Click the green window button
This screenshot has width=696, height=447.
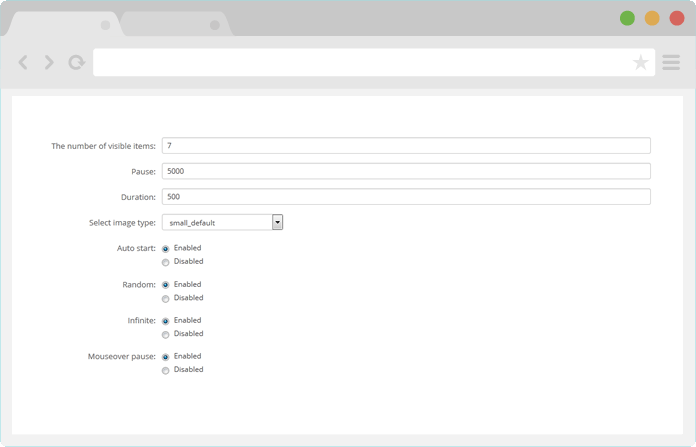tap(627, 18)
